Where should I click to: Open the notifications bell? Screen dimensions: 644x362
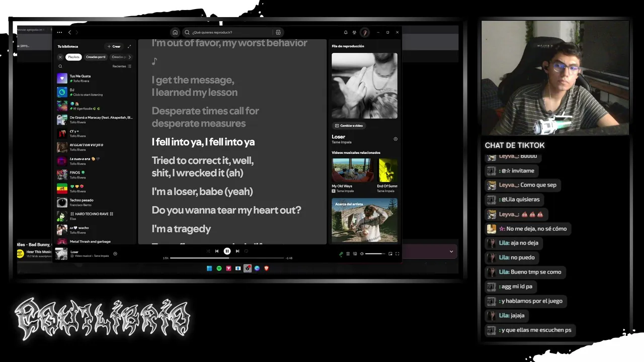coord(346,32)
